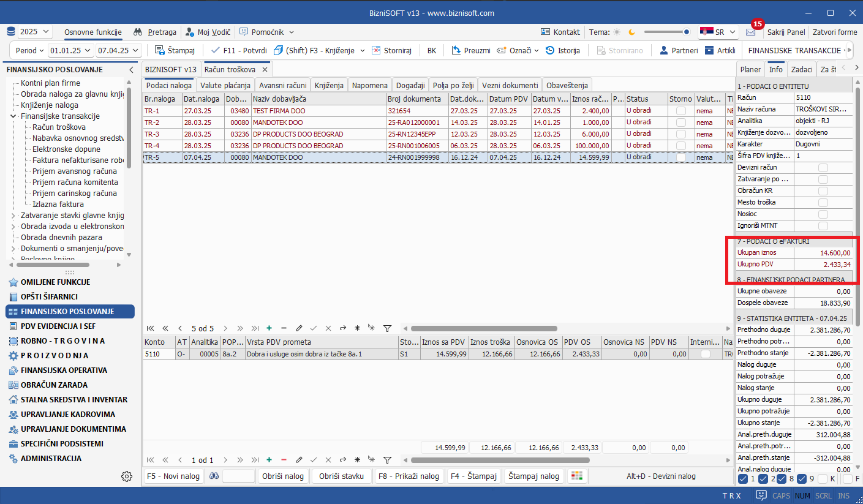The height and width of the screenshot is (504, 863).
Task: Expand Zatvaranje stavki glavne knjige tree node
Action: click(x=13, y=216)
